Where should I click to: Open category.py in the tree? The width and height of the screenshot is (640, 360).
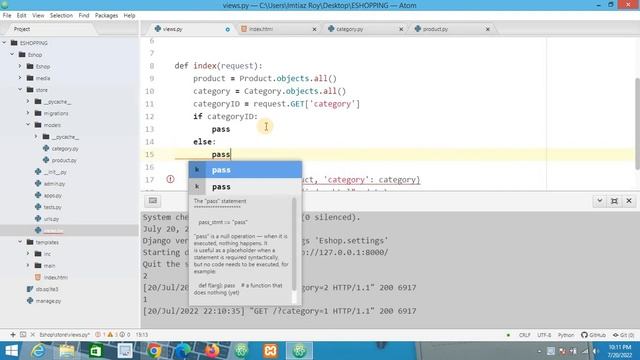click(65, 149)
